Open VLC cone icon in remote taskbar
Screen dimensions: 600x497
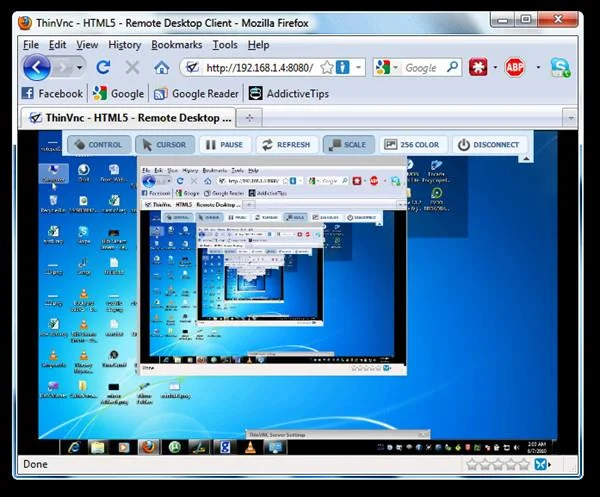point(250,447)
